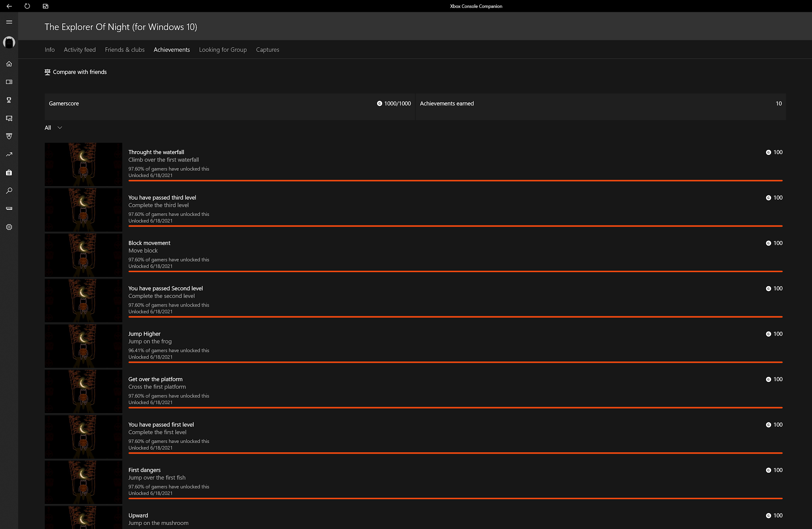
Task: Select the Upward achievement title
Action: [138, 516]
